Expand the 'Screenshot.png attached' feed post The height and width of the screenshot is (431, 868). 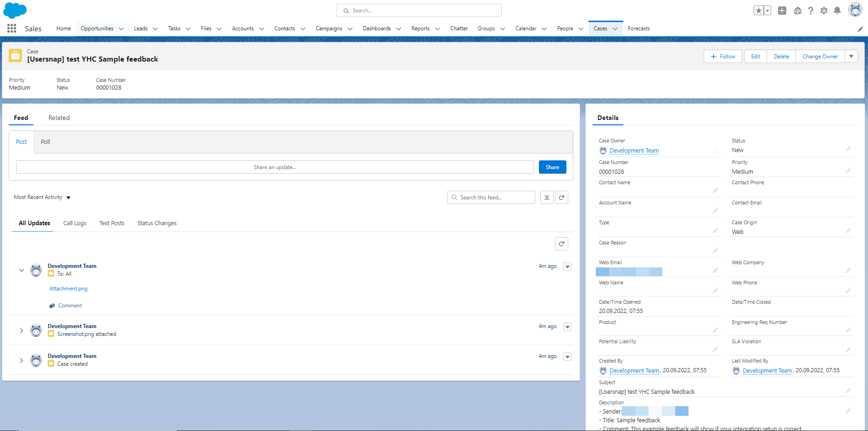(x=21, y=330)
